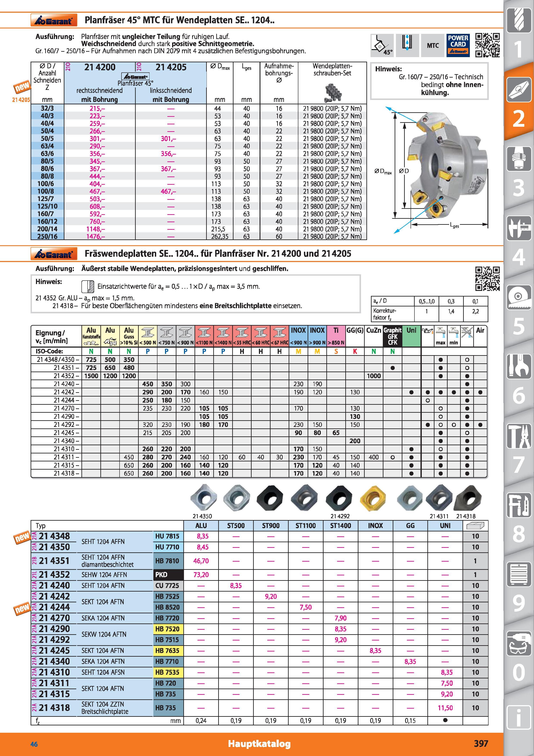This screenshot has height=756, width=534.
Task: Click the grade code CU 7725
Action: coord(167,586)
